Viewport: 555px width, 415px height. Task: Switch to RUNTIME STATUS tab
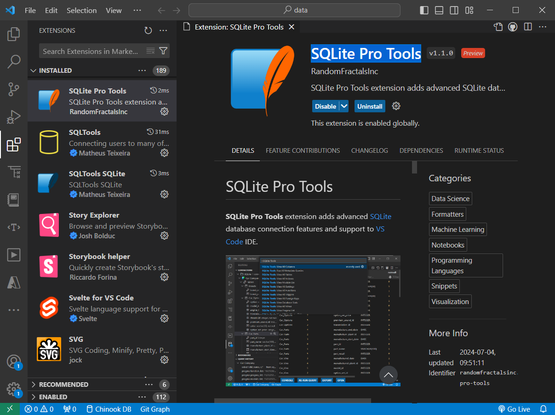click(x=479, y=150)
